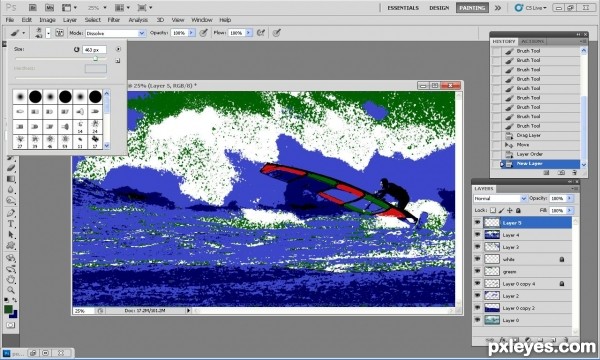The width and height of the screenshot is (600, 360).
Task: Launch Mini Bridge from the application bar
Action: click(49, 7)
